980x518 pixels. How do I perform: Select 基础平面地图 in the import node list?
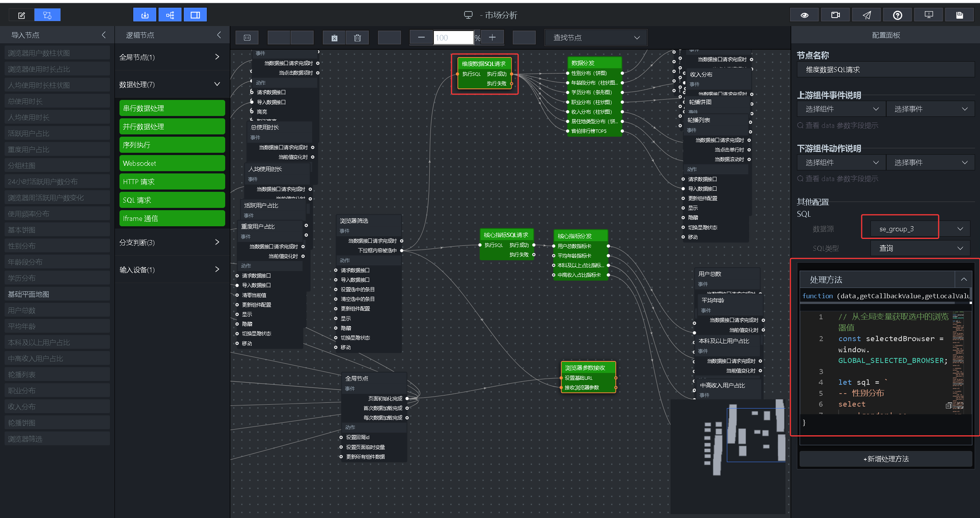click(x=57, y=294)
